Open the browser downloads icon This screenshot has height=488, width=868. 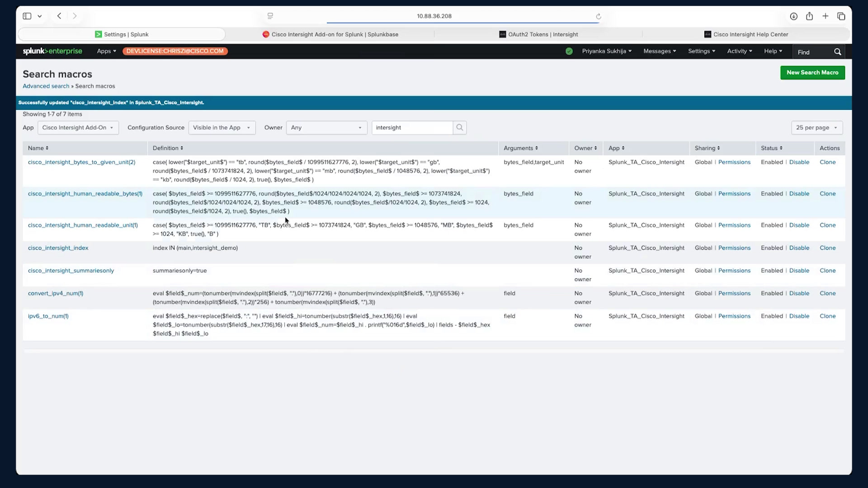point(793,16)
